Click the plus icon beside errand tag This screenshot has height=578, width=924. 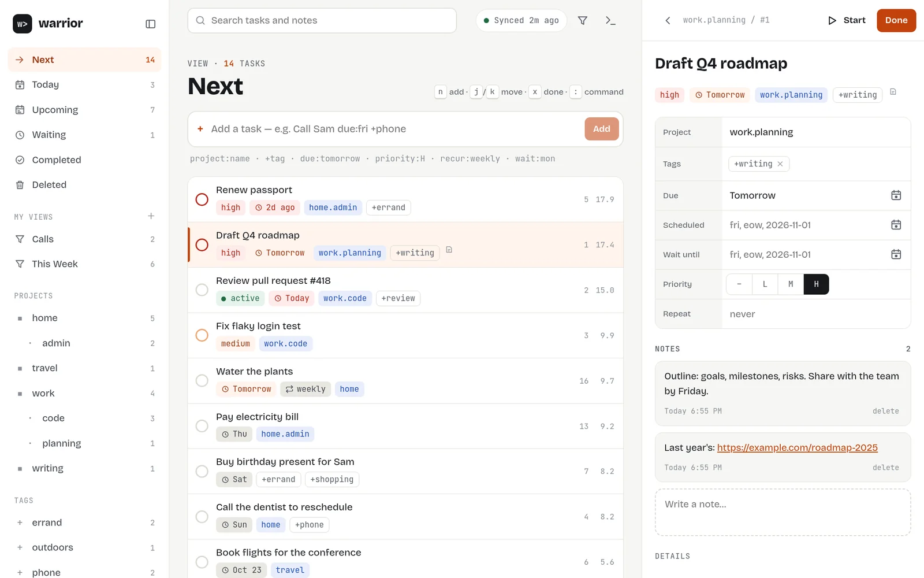20,523
